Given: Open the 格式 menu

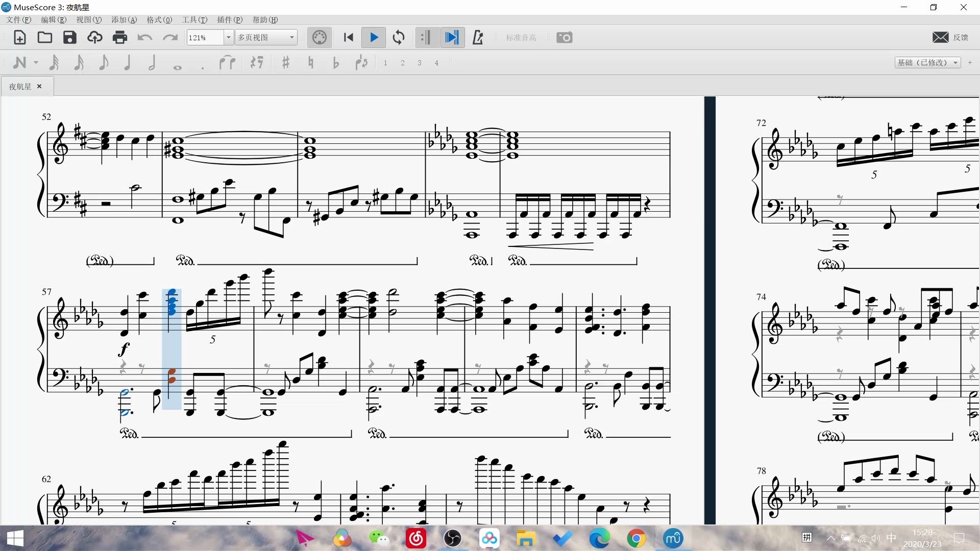Looking at the screenshot, I should [x=159, y=19].
